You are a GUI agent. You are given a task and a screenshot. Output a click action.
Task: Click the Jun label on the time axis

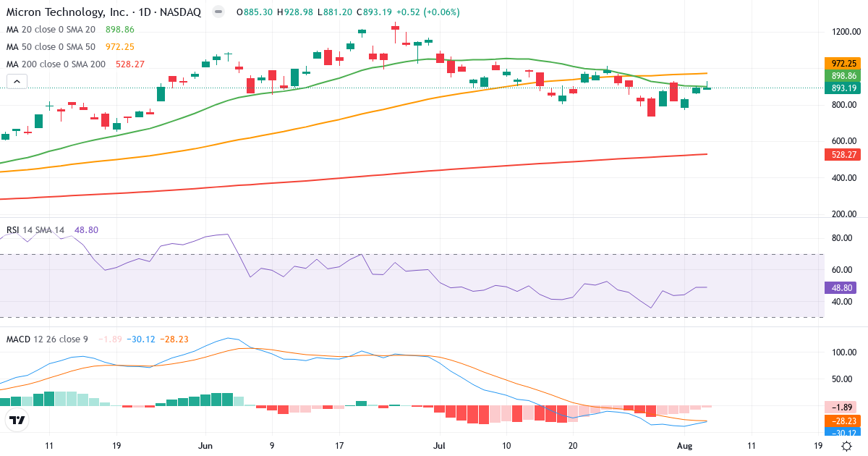coord(205,446)
